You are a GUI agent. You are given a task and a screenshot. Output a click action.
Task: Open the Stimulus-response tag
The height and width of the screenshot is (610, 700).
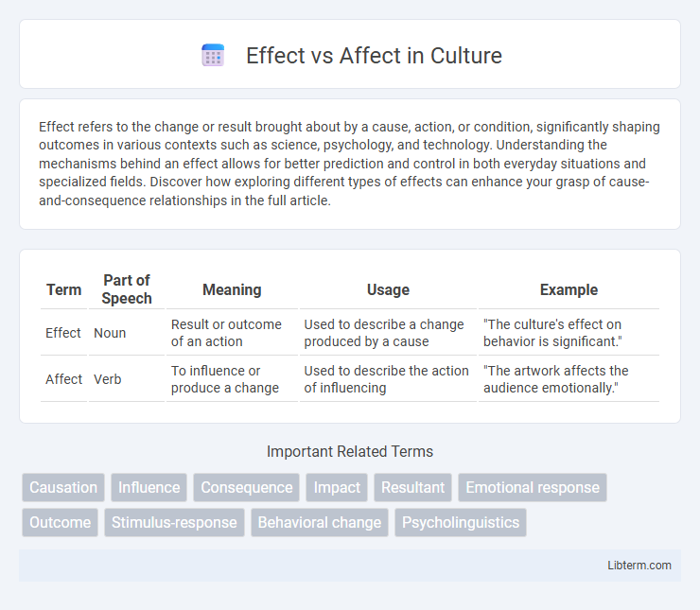pyautogui.click(x=174, y=522)
